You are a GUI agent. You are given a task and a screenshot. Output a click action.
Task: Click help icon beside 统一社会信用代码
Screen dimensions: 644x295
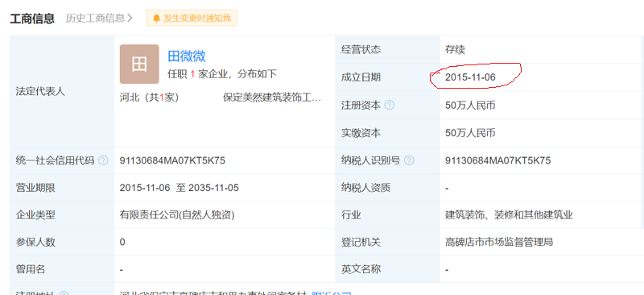click(103, 160)
